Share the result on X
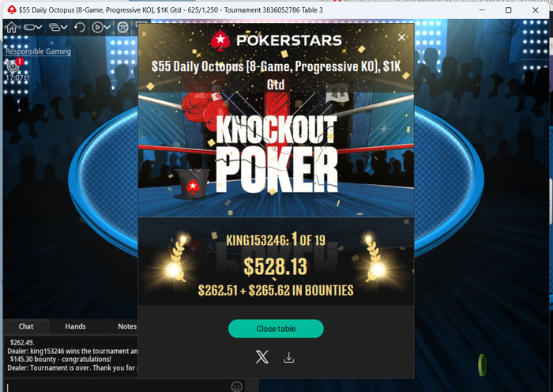 (x=262, y=357)
